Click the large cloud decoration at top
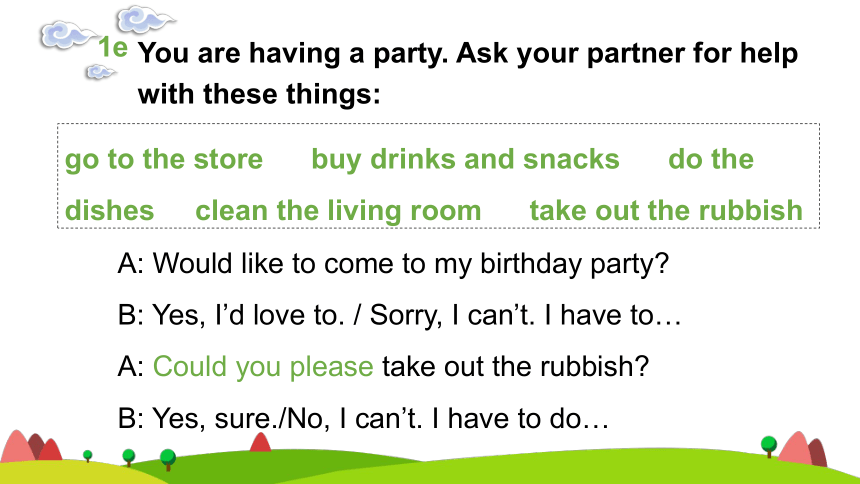Image resolution: width=860 pixels, height=484 pixels. pos(146,19)
